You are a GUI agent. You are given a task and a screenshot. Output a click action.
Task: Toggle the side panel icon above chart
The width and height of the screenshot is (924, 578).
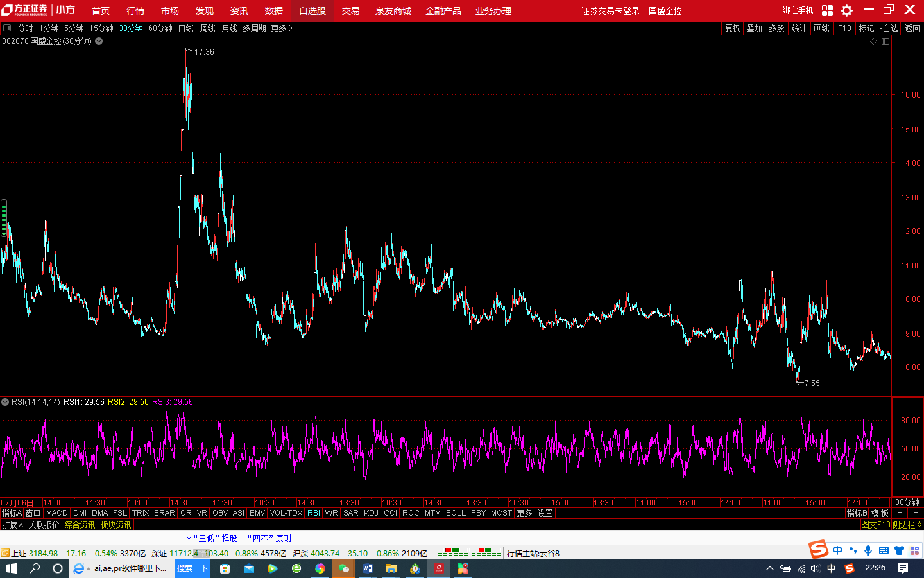pos(886,41)
